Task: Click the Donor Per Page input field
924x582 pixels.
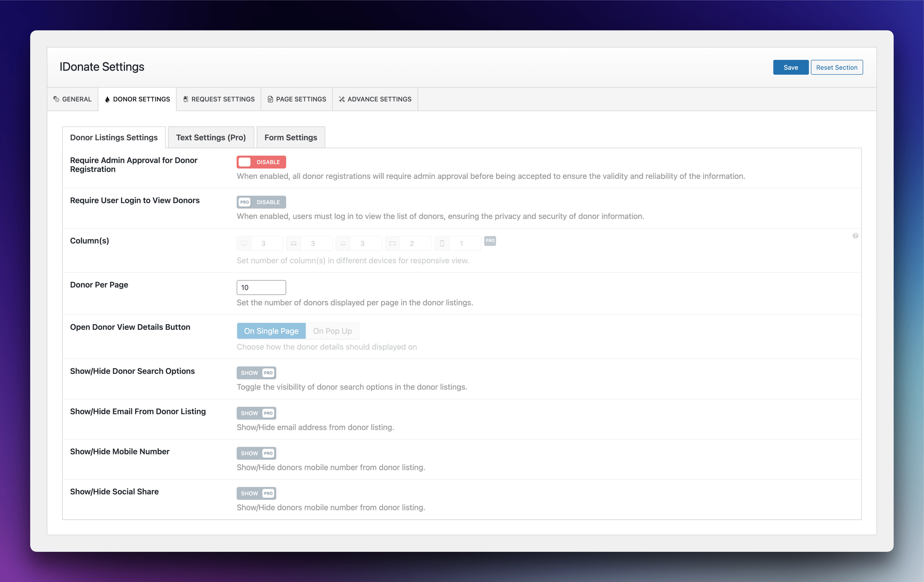Action: [x=261, y=288]
